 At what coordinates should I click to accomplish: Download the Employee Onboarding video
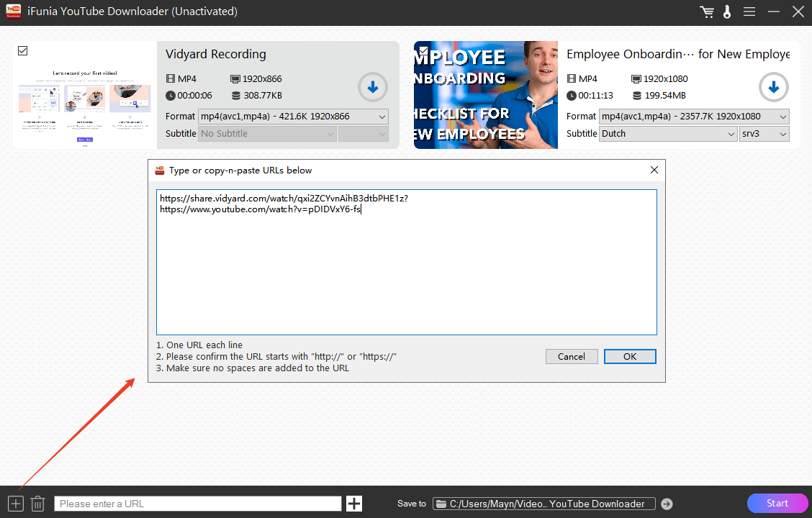tap(774, 88)
